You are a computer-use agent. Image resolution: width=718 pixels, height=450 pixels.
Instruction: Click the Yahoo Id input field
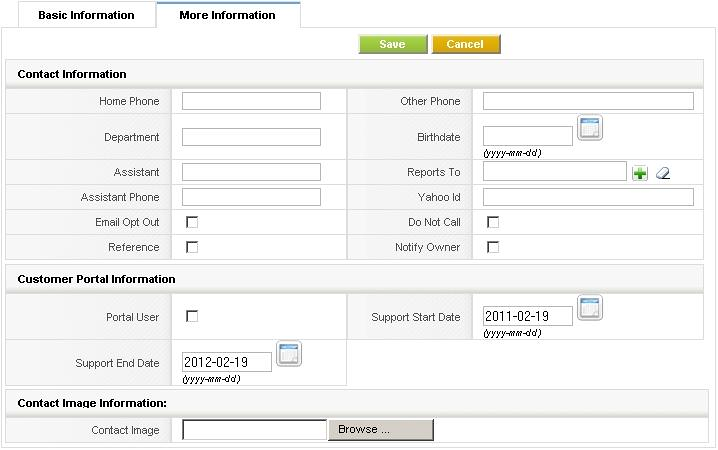[x=588, y=197]
